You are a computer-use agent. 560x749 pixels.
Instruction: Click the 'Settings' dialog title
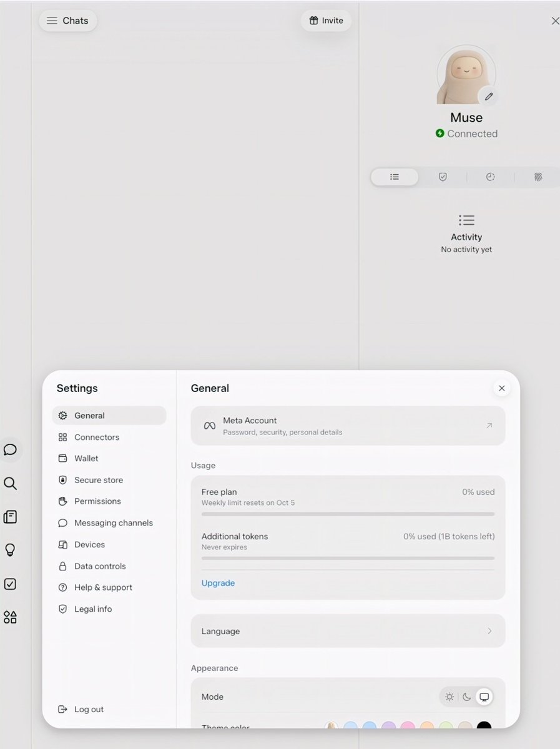pyautogui.click(x=77, y=388)
